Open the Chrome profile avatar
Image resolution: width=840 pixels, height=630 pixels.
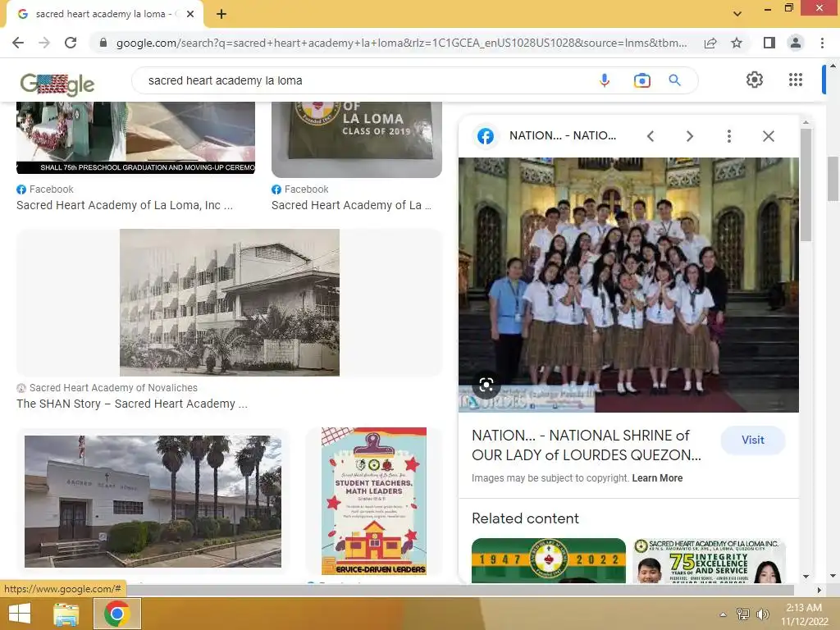(796, 43)
